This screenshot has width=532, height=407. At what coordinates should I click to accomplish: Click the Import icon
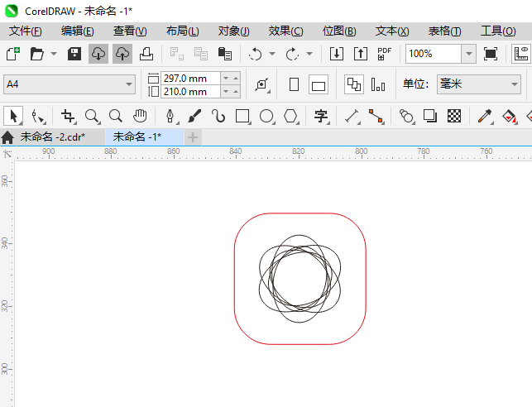coord(337,54)
